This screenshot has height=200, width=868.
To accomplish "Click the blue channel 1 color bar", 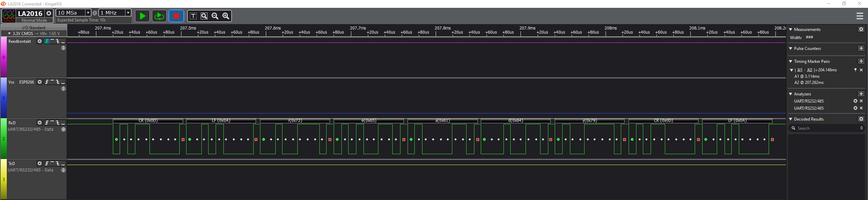I will click(x=4, y=98).
